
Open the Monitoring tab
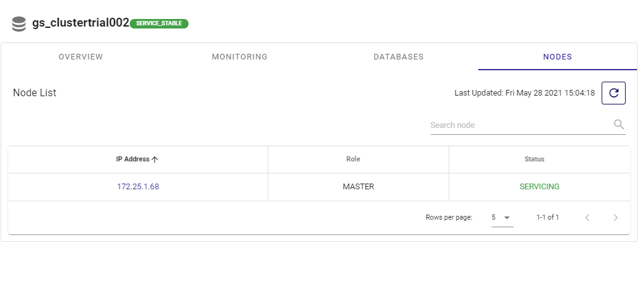(240, 57)
